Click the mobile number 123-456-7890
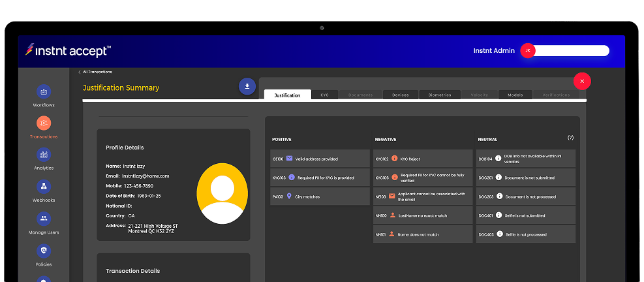 [x=138, y=186]
